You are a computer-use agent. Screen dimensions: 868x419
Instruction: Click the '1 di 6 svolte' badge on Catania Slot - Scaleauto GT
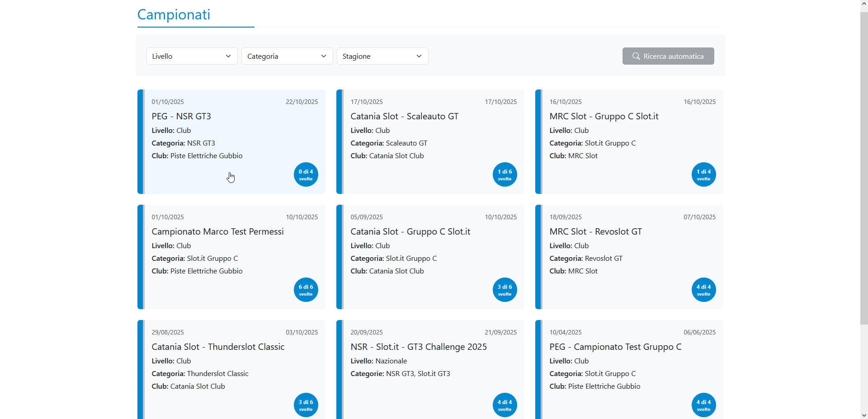[x=505, y=174]
